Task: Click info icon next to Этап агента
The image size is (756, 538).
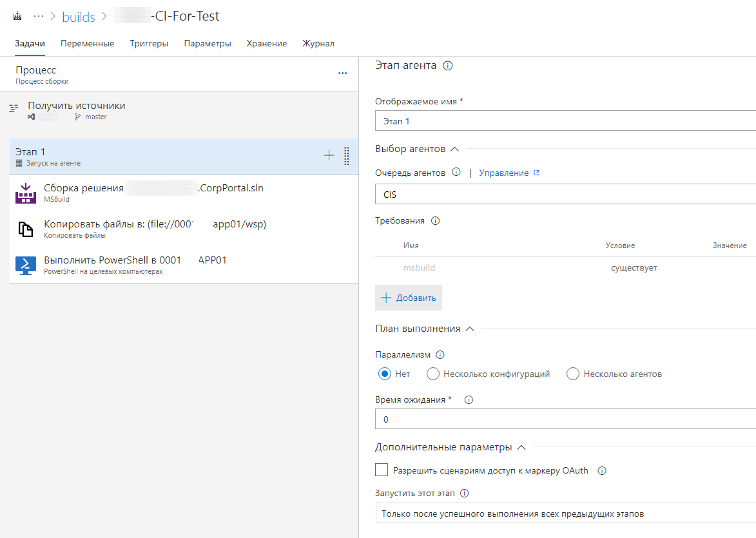Action: coord(448,66)
